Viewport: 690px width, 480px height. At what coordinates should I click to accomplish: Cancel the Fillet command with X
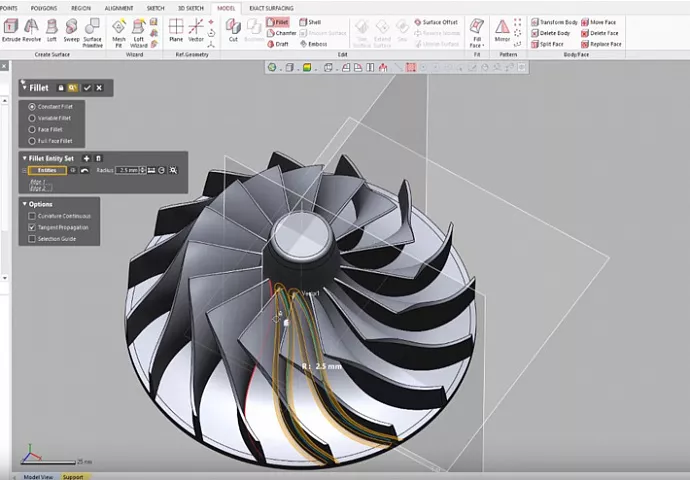(99, 88)
